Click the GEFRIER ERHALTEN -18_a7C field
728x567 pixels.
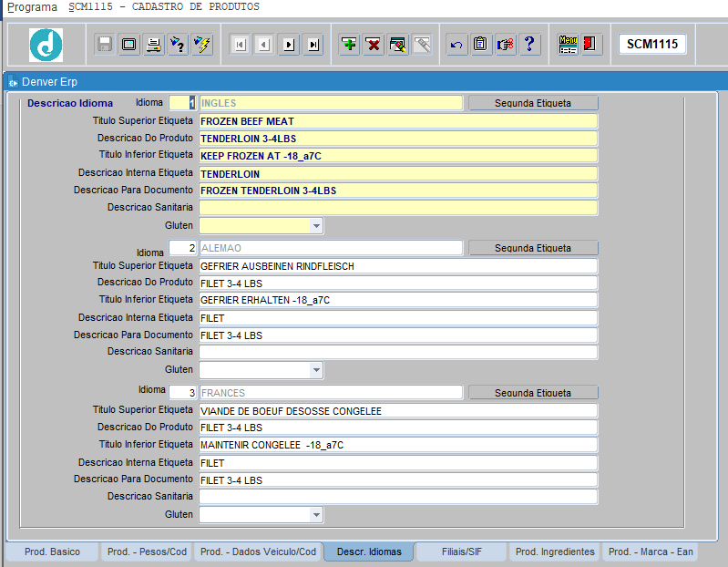click(x=398, y=300)
